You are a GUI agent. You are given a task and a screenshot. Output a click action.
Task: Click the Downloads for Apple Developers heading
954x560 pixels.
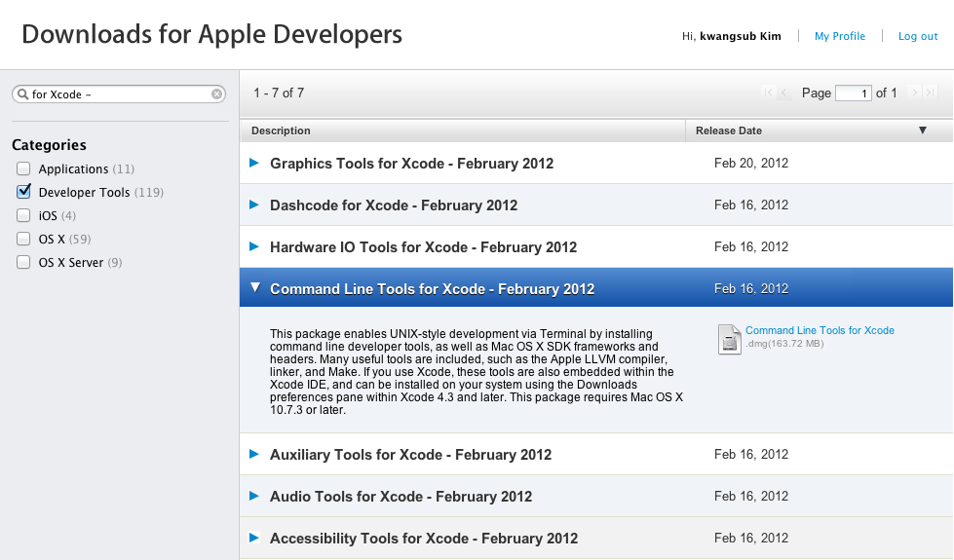click(211, 34)
